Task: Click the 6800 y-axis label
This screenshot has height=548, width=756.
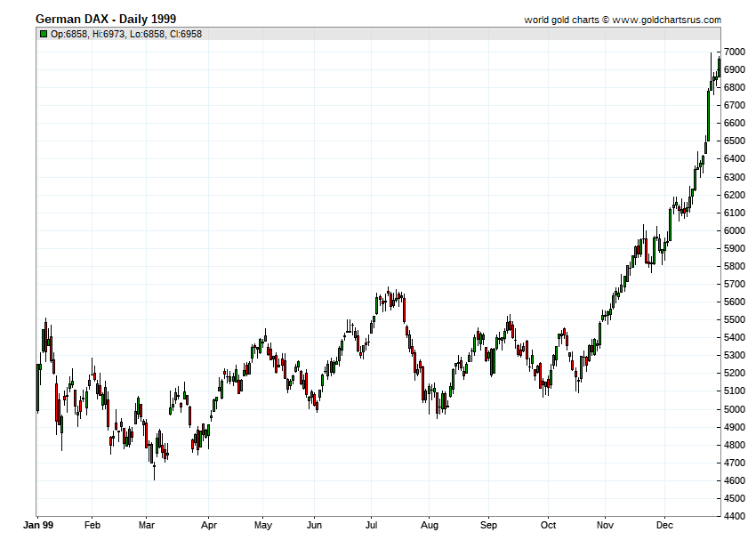Action: point(735,88)
